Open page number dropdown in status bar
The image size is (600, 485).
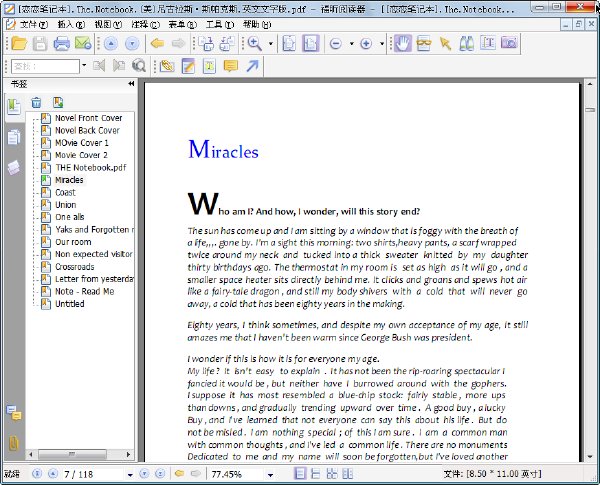coord(130,475)
